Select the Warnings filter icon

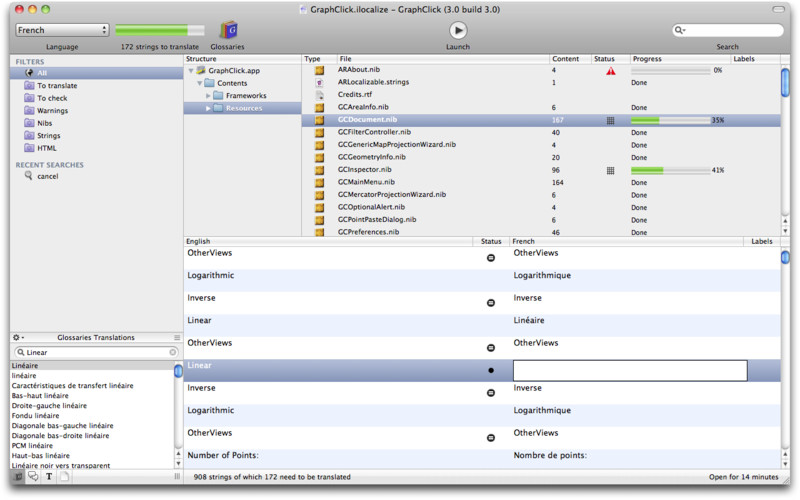[x=29, y=110]
